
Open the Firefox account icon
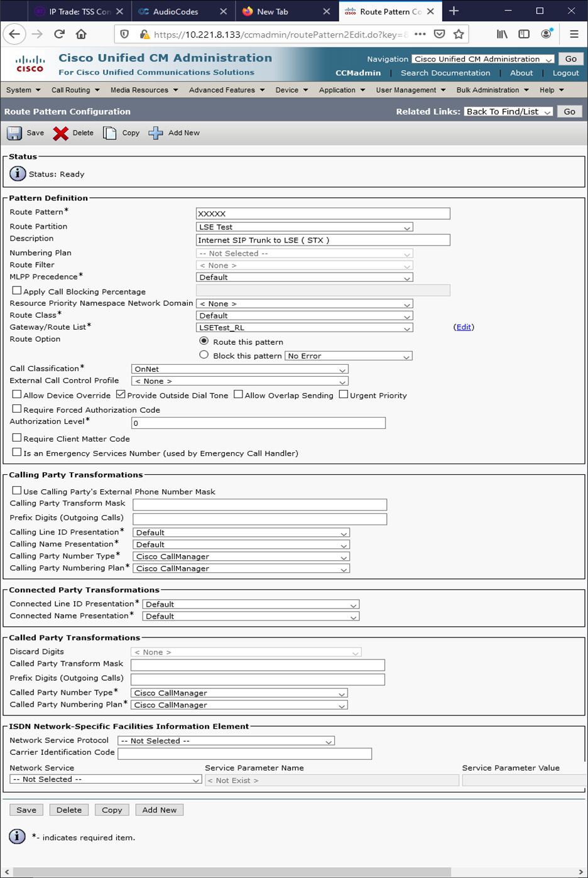[546, 35]
